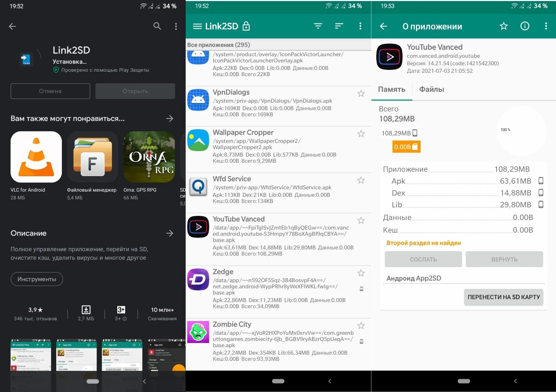Go back from the app info screen

tap(383, 26)
